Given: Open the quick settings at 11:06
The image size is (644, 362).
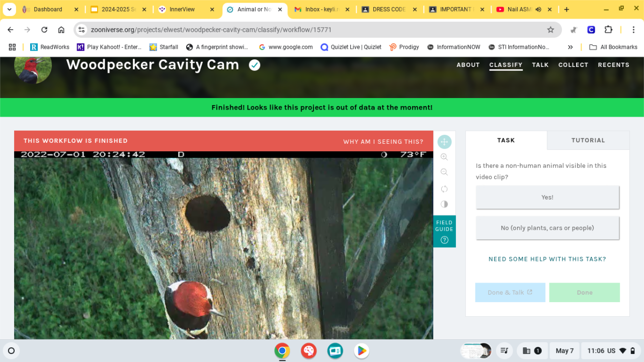Looking at the screenshot, I should click(x=610, y=350).
